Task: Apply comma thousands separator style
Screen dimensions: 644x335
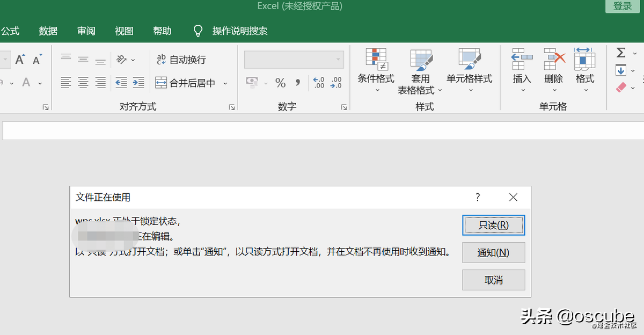Action: pos(297,82)
